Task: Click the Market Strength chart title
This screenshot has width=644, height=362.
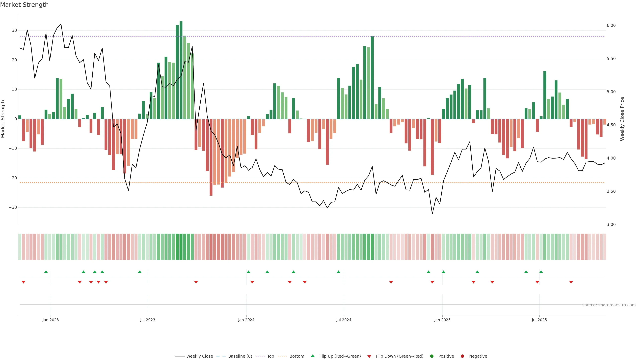Action: [x=24, y=5]
